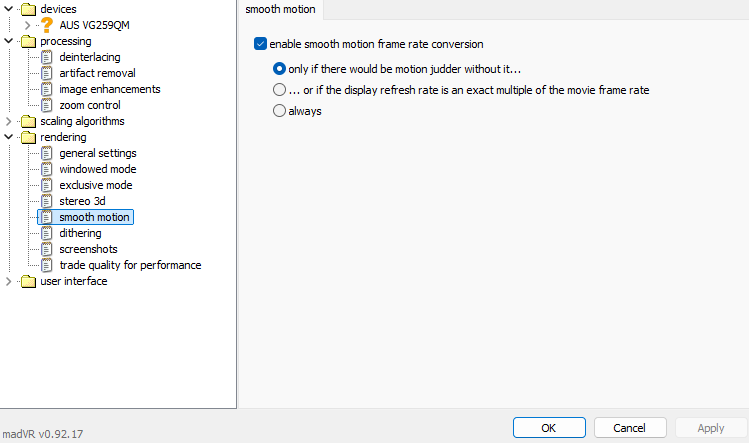Select the only-if-motion-judder radio option

[280, 69]
